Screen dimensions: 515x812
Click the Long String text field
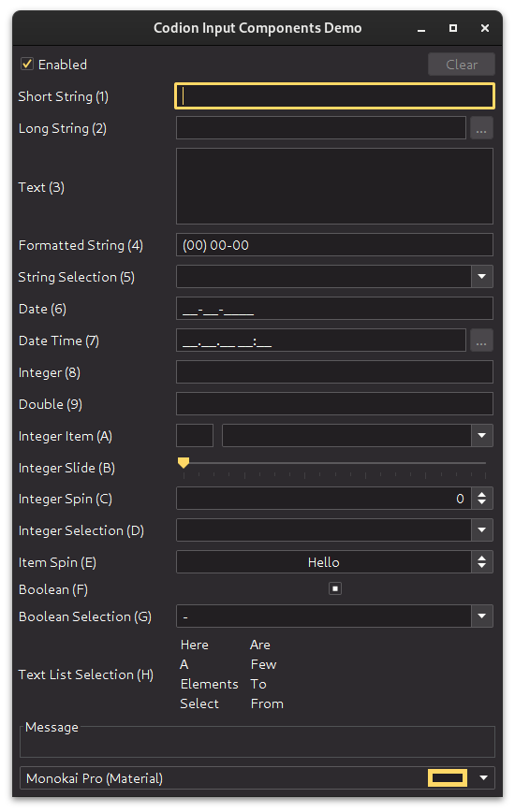(321, 128)
